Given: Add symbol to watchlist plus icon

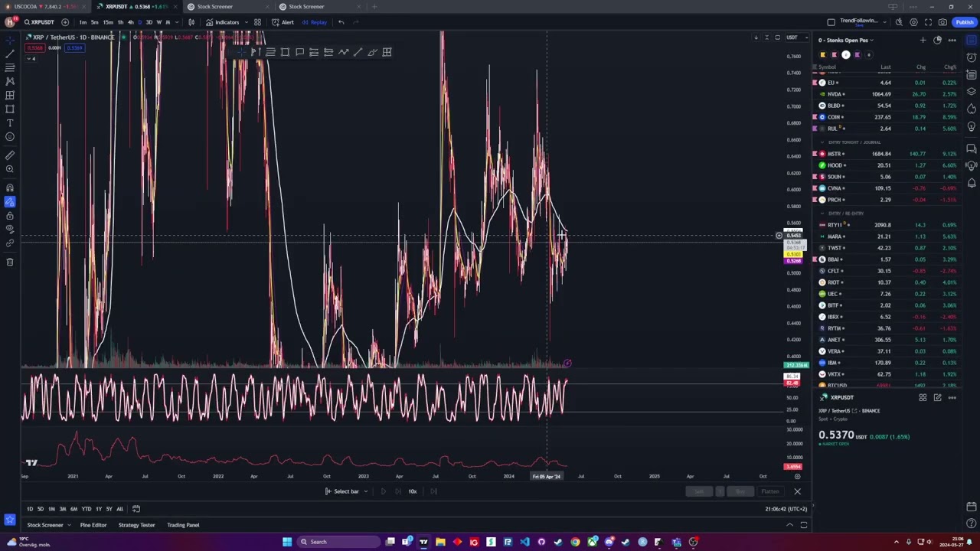Looking at the screenshot, I should click(923, 40).
